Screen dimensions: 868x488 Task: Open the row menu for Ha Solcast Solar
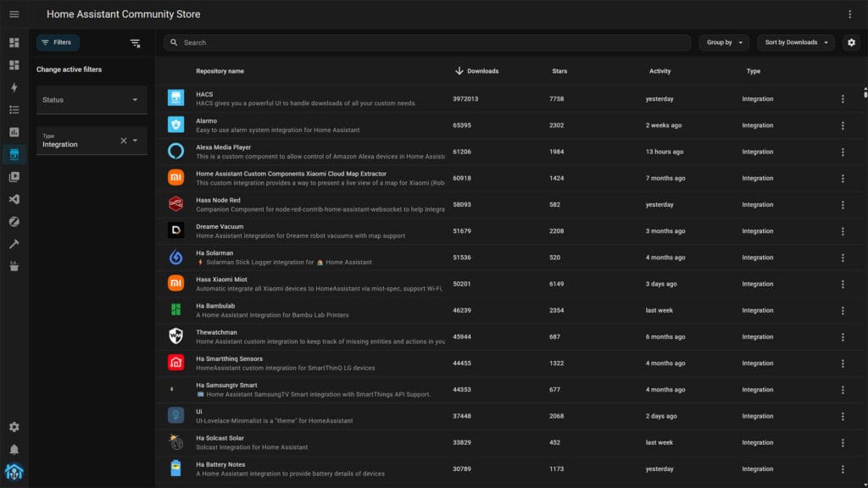[843, 442]
